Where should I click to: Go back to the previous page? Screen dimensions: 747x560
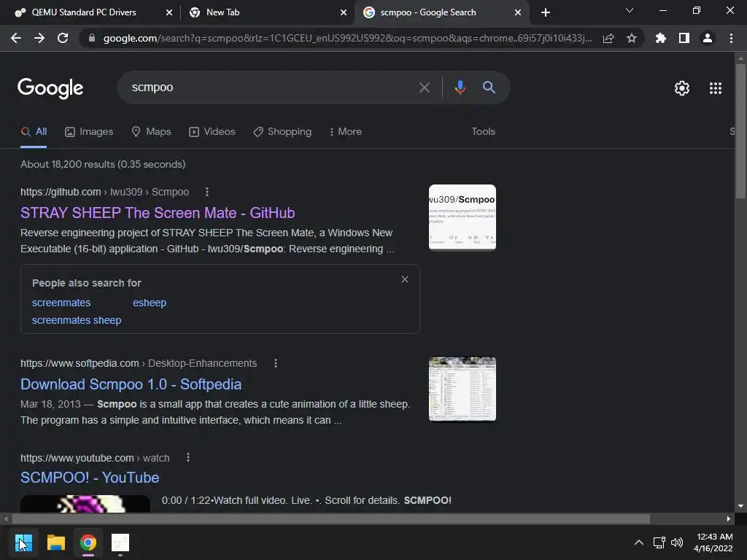click(x=16, y=38)
